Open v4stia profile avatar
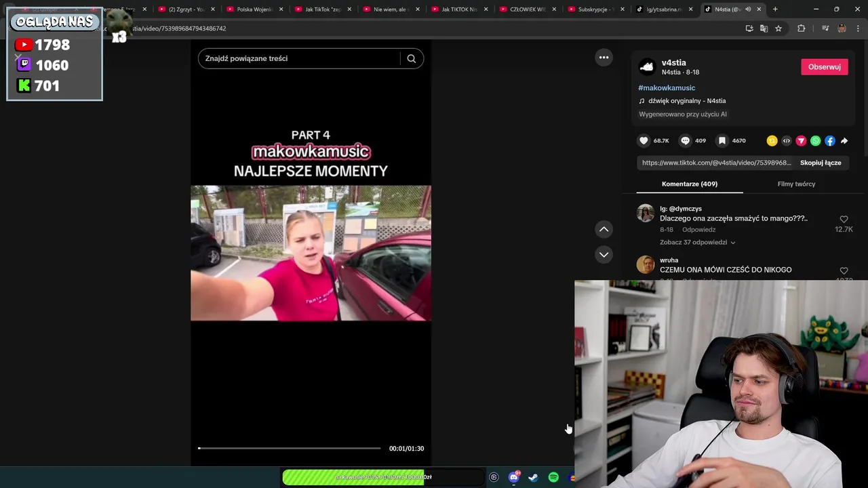Screen dimensions: 868x488 (x=647, y=66)
